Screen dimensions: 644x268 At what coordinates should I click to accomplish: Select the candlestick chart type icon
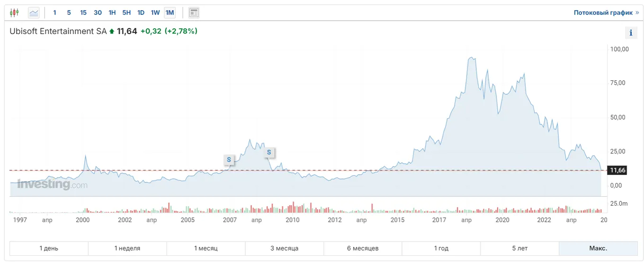click(x=15, y=13)
